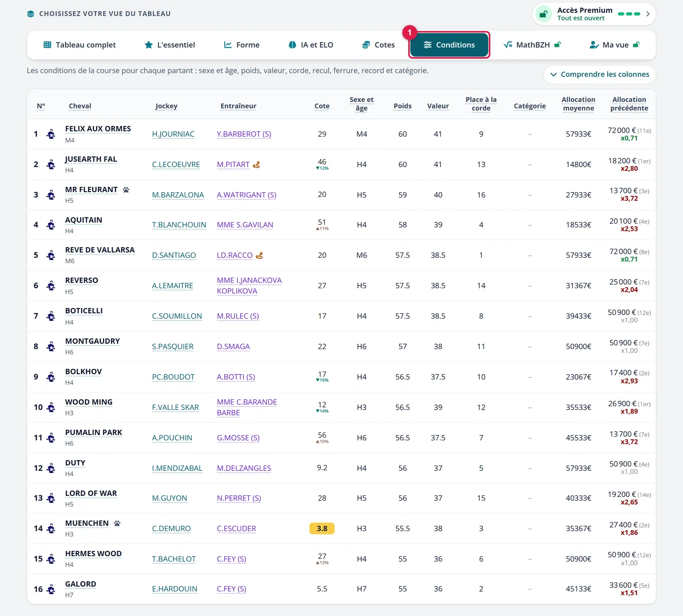Open the L'essentiel view tab

170,45
